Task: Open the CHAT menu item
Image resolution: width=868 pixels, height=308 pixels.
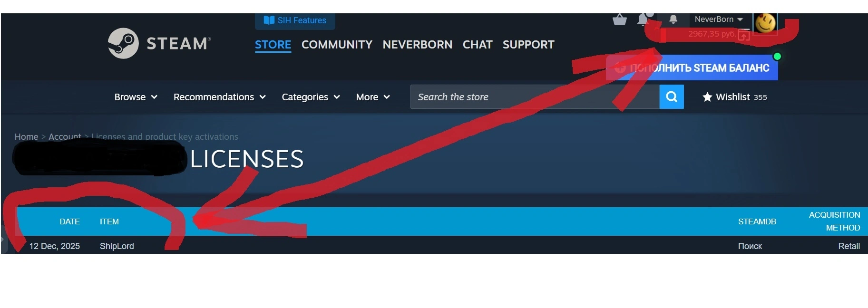Action: (478, 45)
